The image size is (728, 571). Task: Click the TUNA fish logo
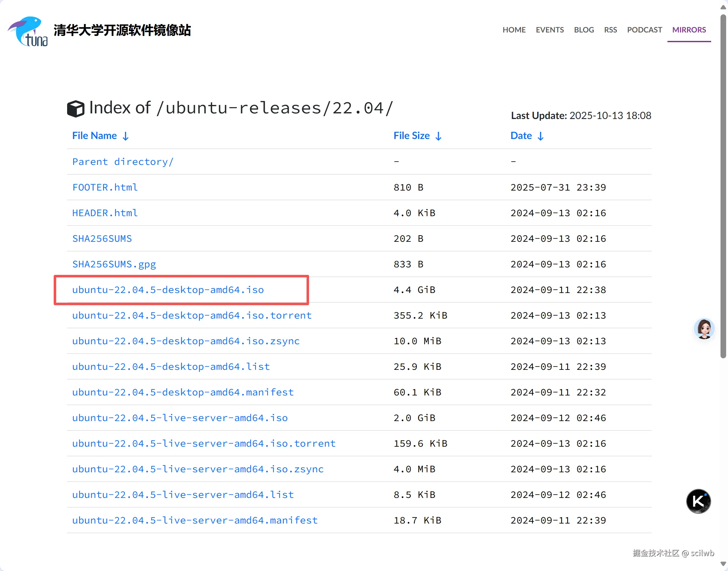(28, 31)
